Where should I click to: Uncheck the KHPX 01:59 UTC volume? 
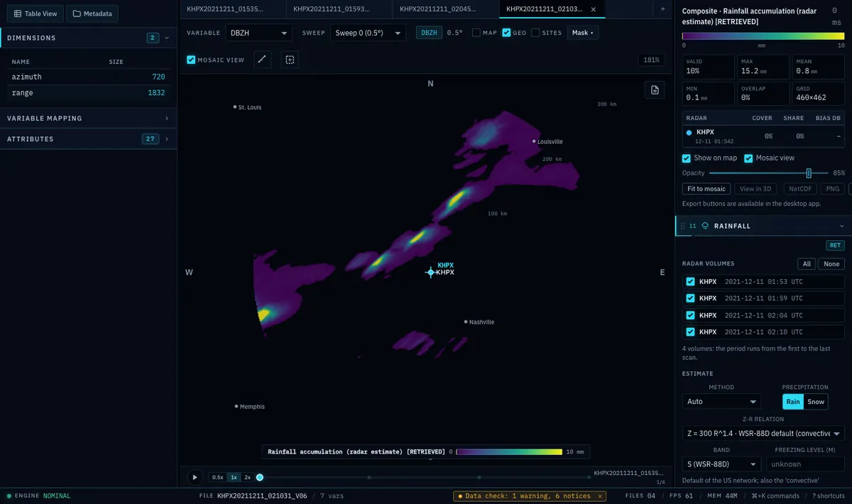690,298
